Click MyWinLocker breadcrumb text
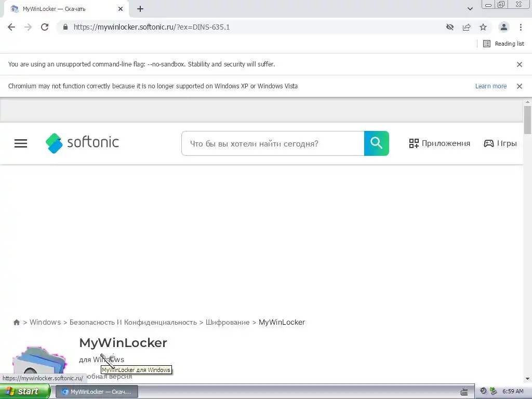Image resolution: width=532 pixels, height=399 pixels. [282, 322]
